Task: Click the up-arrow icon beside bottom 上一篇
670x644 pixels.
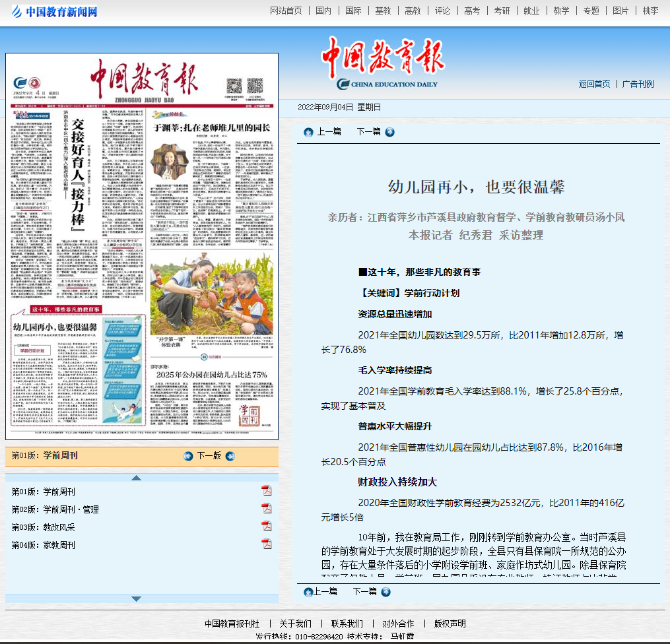Action: pyautogui.click(x=308, y=593)
